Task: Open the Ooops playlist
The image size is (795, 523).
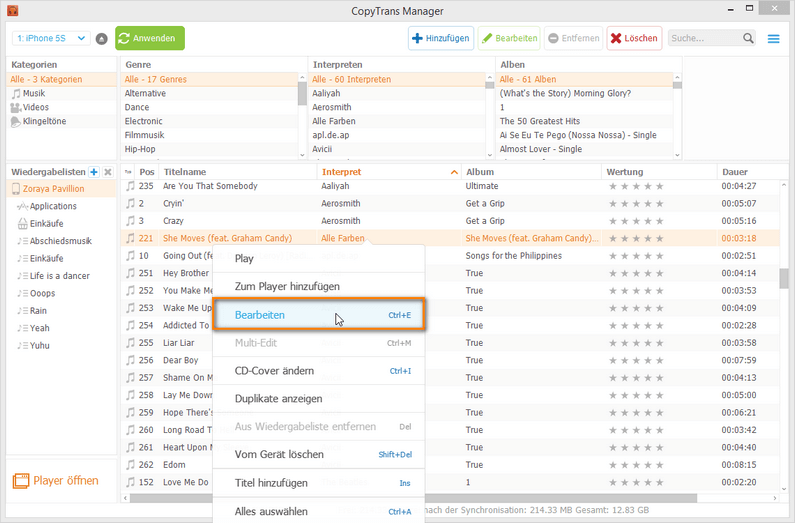Action: (42, 293)
